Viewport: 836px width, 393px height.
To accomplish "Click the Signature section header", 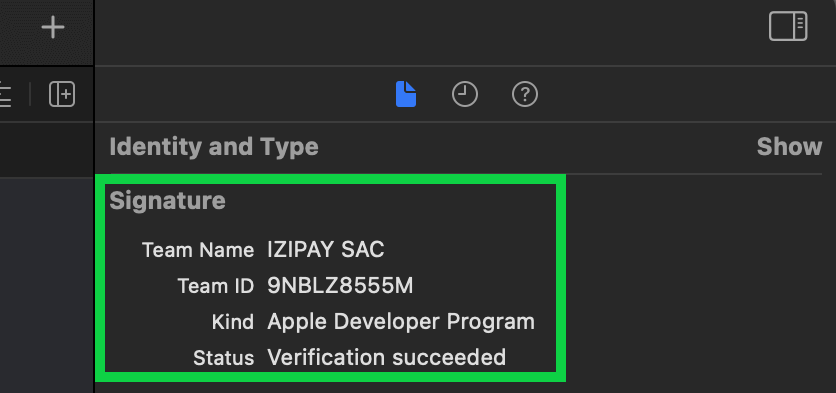I will click(167, 201).
